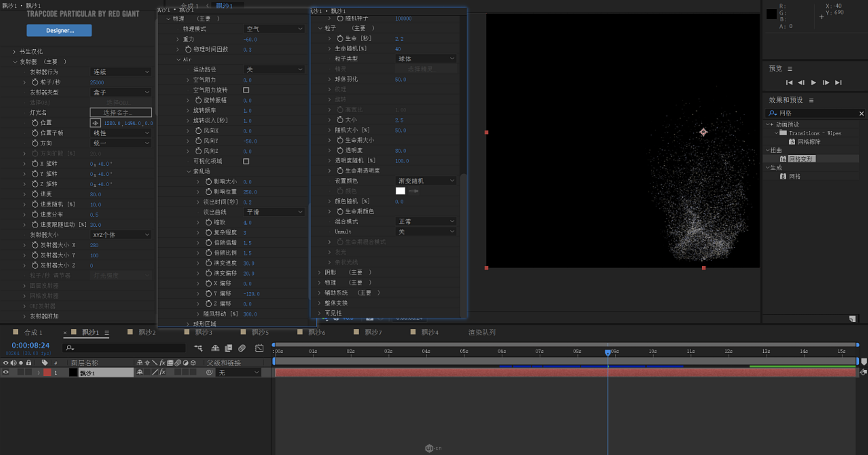Hide layer 飘沙1 with eye toggle

click(x=5, y=372)
